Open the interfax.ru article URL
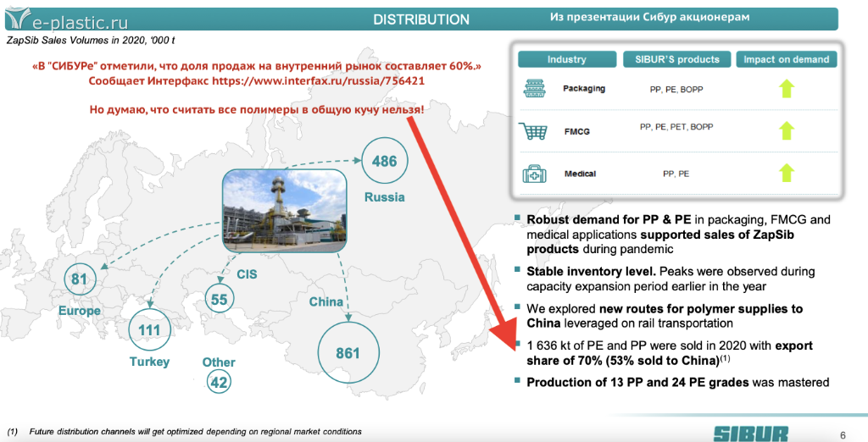Viewport: 868px width, 442px height. pos(318,80)
